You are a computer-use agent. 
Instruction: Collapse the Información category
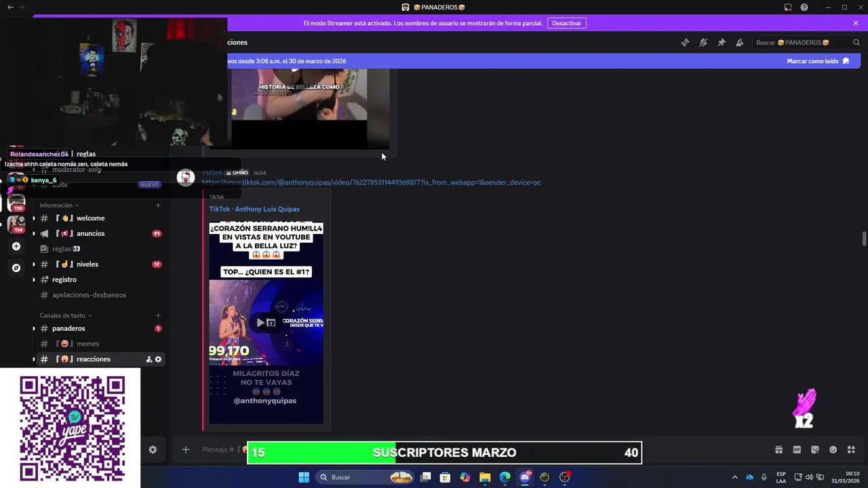[x=59, y=205]
